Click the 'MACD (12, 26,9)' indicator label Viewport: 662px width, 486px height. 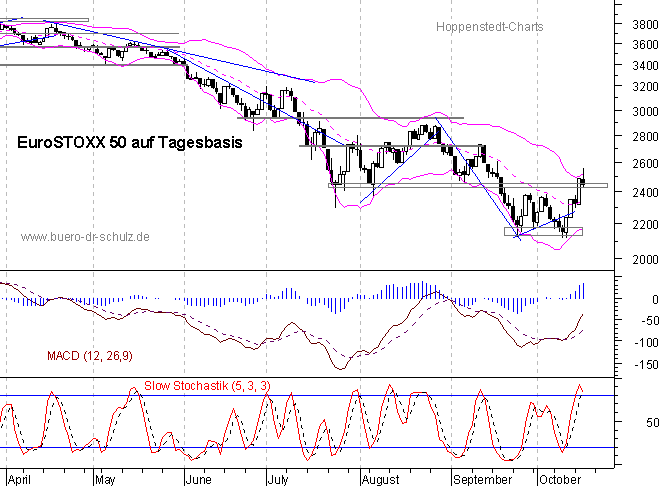tap(90, 356)
